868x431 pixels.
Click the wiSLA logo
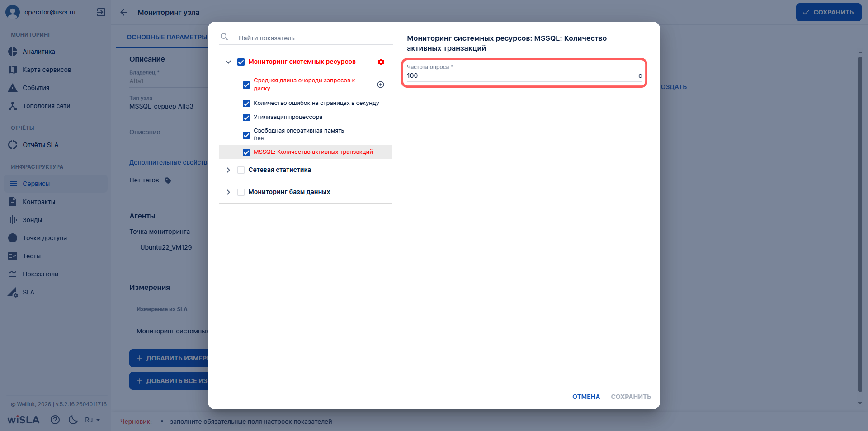24,420
